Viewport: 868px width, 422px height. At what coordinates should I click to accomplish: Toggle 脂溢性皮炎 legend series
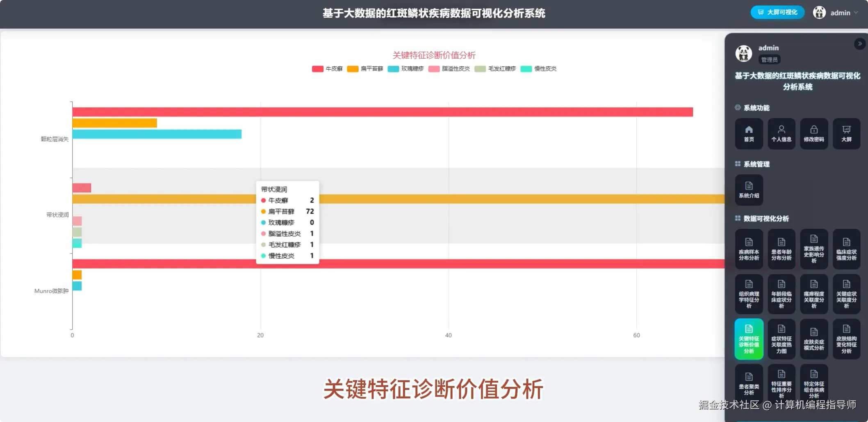pos(449,68)
